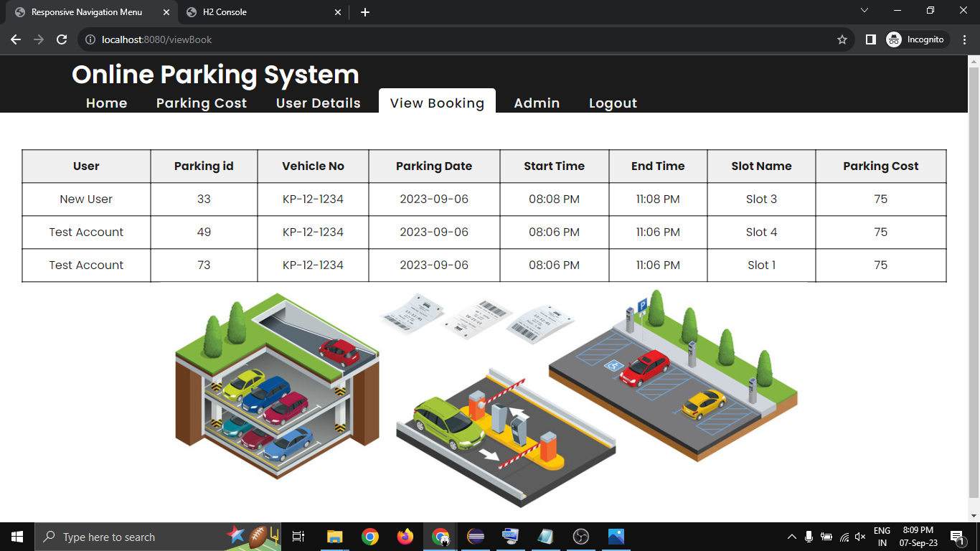The image size is (980, 551).
Task: Show hidden system tray icons
Action: [791, 537]
